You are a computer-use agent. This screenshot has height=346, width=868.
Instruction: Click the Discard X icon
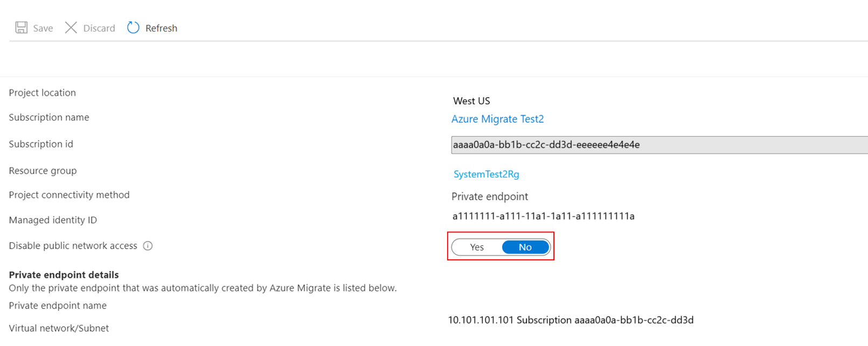(x=71, y=27)
